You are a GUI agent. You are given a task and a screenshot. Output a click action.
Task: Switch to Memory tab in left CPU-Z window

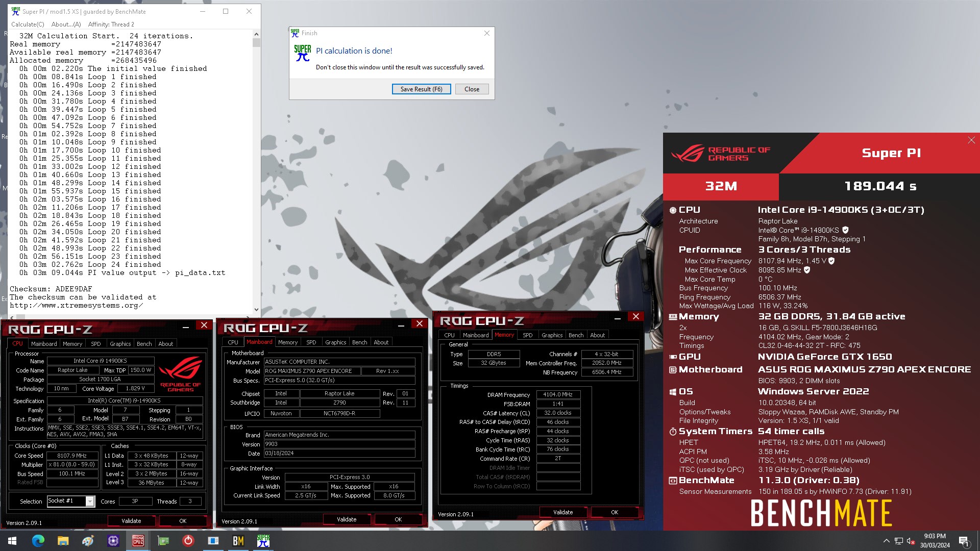pos(72,344)
